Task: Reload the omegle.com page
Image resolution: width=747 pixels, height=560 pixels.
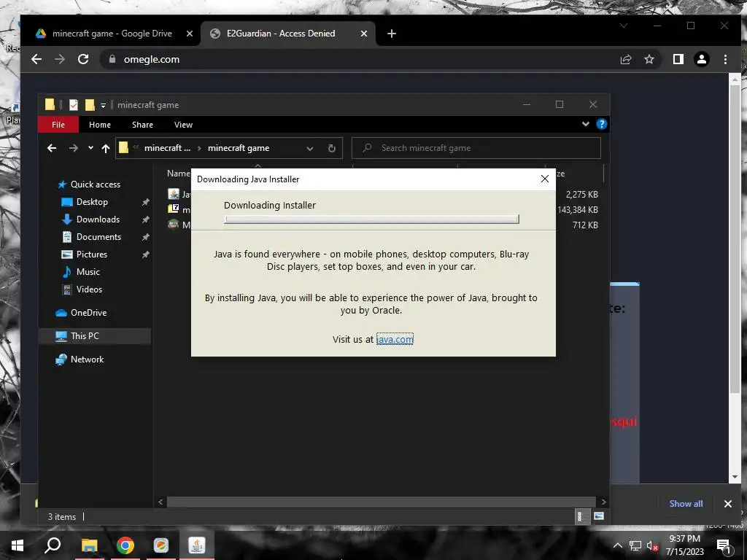Action: (83, 59)
